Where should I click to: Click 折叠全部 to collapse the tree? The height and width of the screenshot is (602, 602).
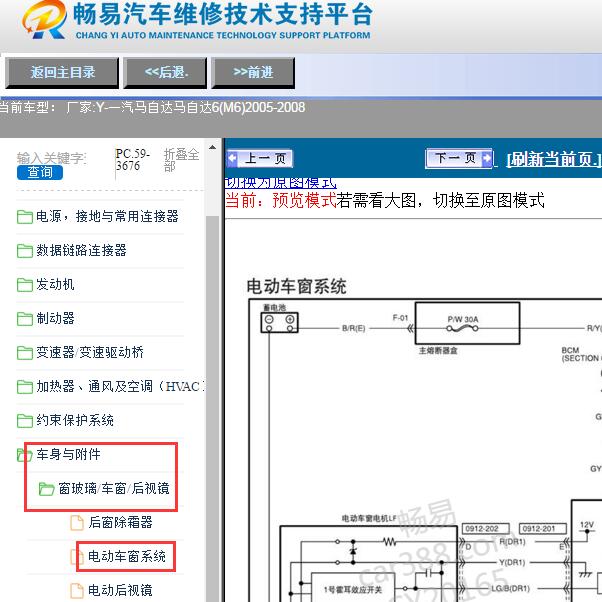181,160
